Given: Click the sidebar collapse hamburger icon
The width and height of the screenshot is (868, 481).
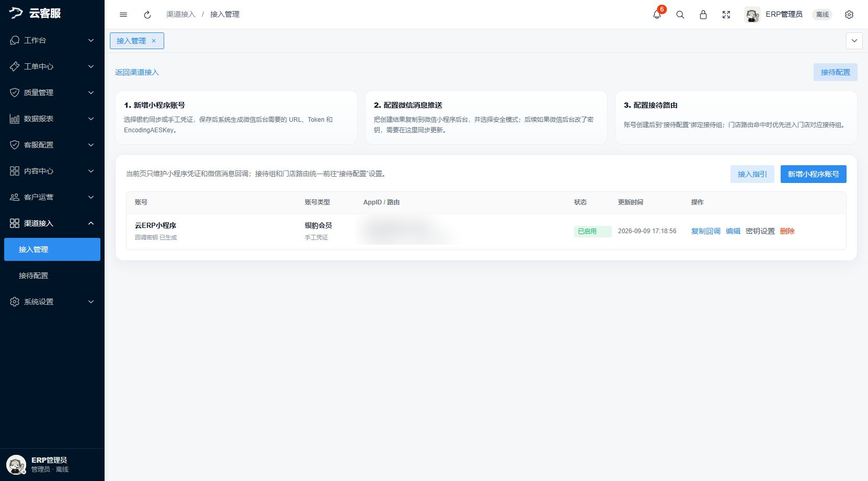Looking at the screenshot, I should pos(123,15).
